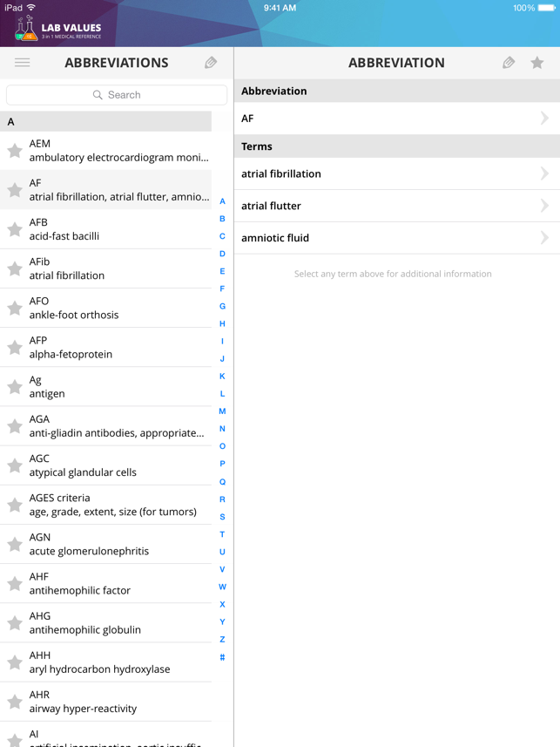Tap the magnifier icon in the search bar
The width and height of the screenshot is (560, 747).
(98, 95)
